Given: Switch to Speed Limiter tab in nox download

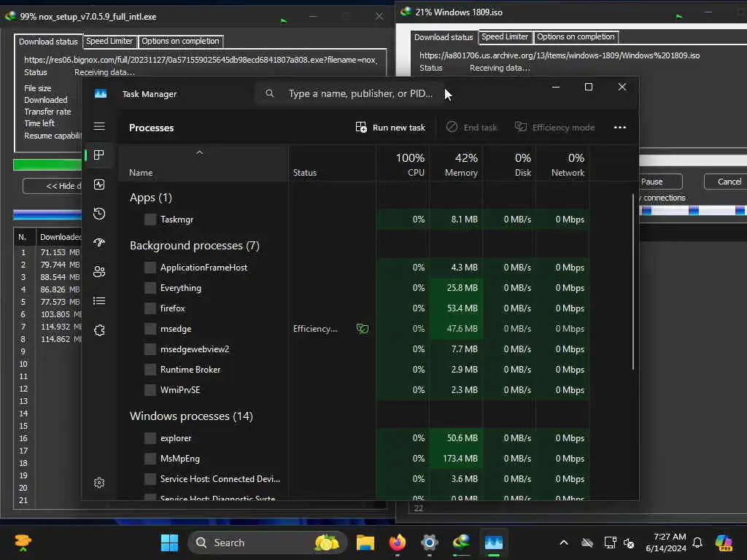Looking at the screenshot, I should coord(109,42).
